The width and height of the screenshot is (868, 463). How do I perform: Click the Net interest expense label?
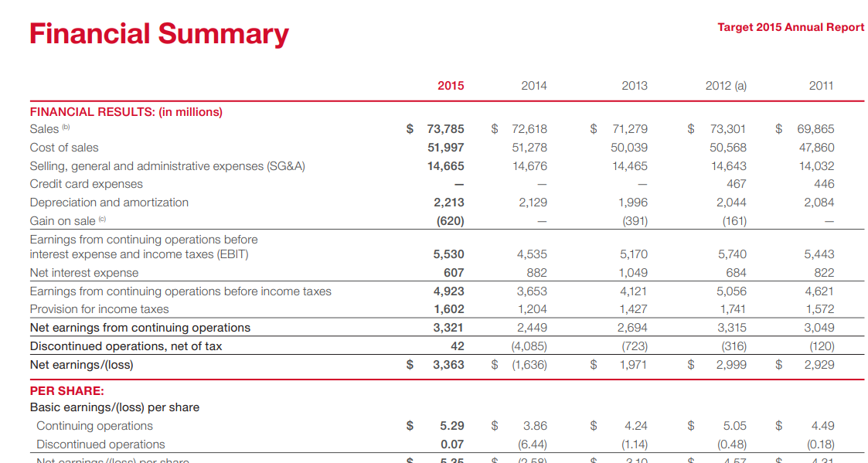84,273
